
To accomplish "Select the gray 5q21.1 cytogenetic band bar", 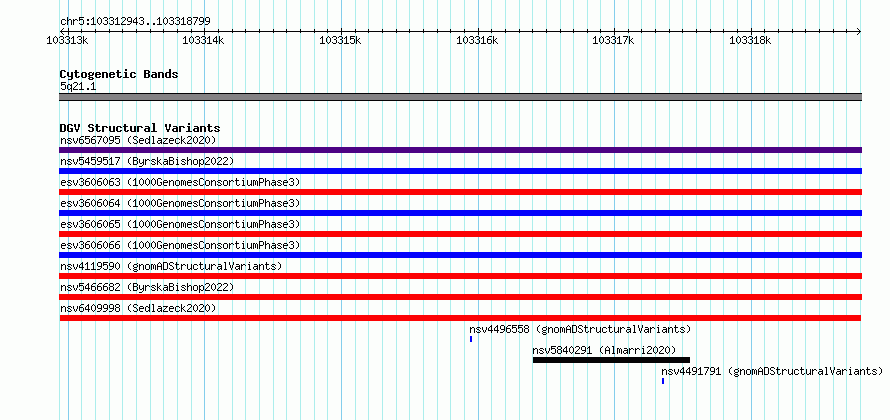I will 460,97.
